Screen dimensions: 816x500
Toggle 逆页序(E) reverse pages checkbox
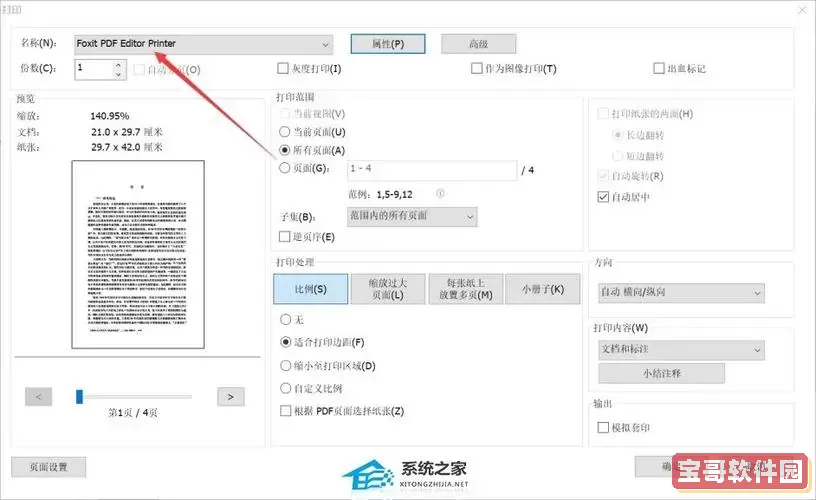click(x=285, y=237)
